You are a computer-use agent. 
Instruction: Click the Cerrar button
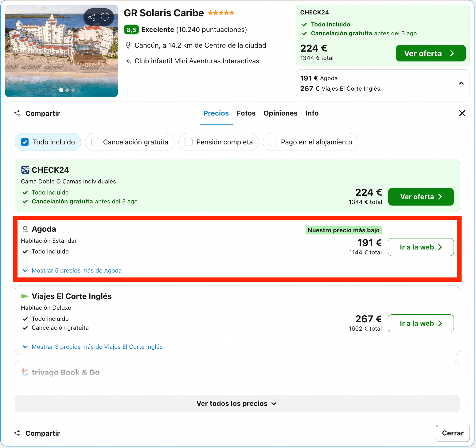point(453,433)
